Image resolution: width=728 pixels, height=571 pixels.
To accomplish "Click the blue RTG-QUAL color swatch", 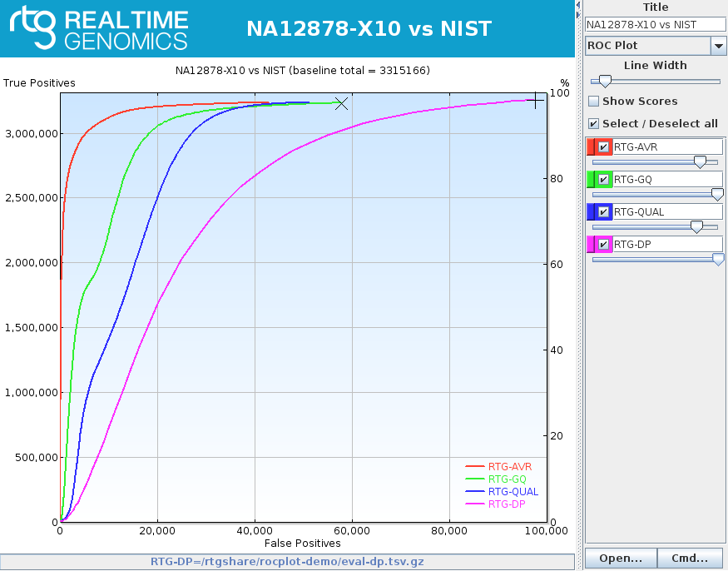I will tap(591, 212).
